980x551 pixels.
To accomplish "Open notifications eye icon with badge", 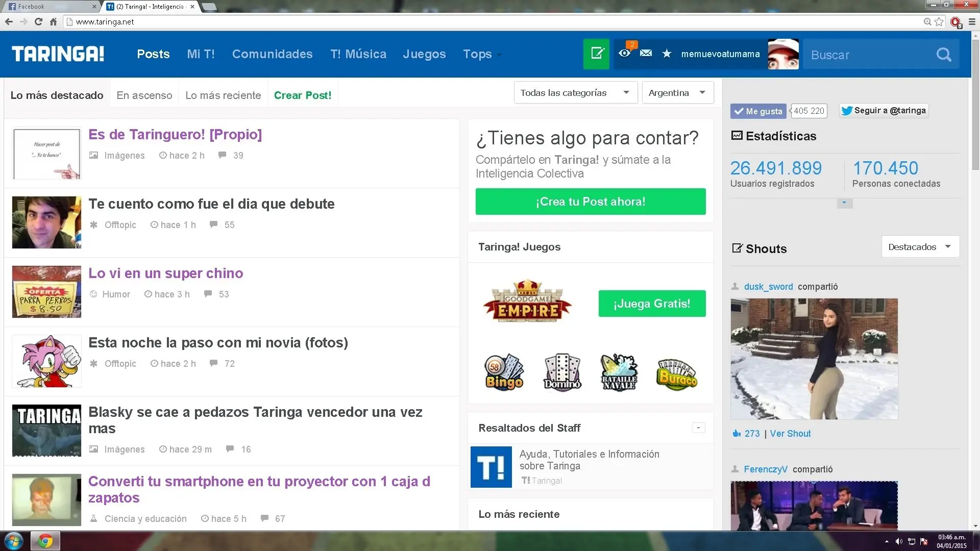I will [x=624, y=54].
